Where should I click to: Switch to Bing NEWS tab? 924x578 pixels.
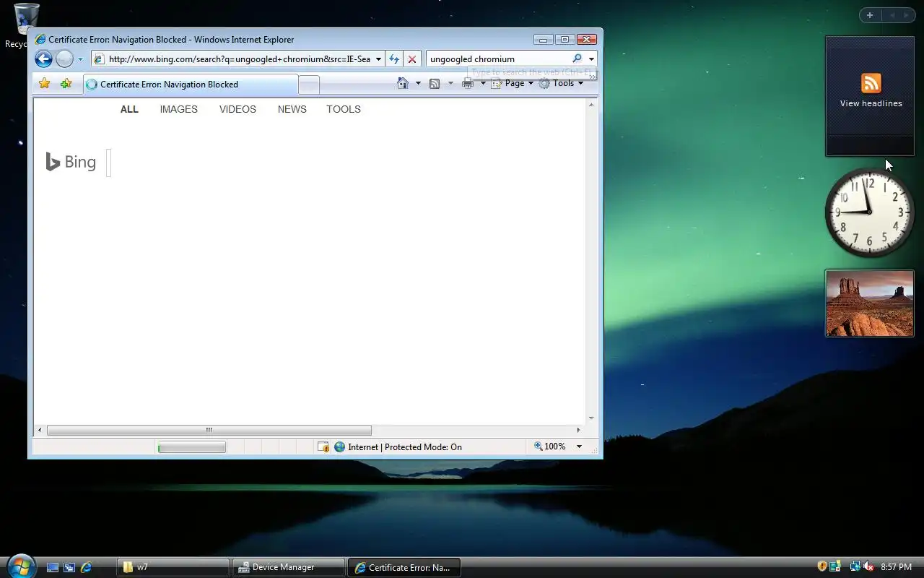point(292,109)
